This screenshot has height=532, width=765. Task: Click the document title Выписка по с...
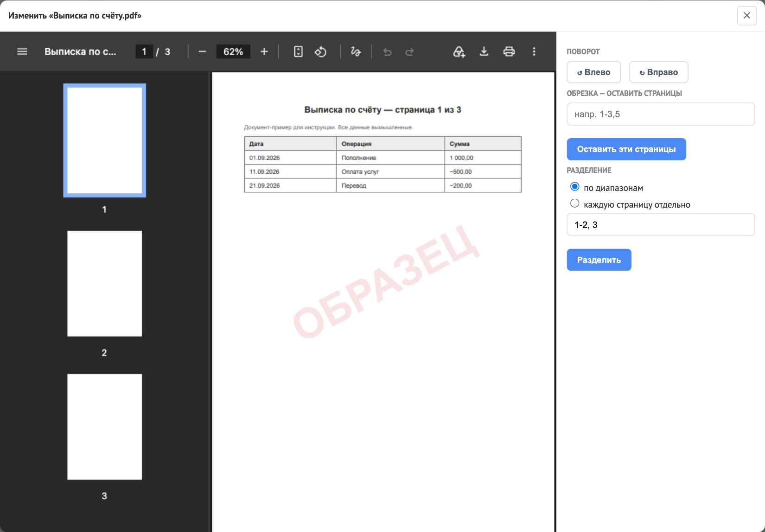click(80, 51)
